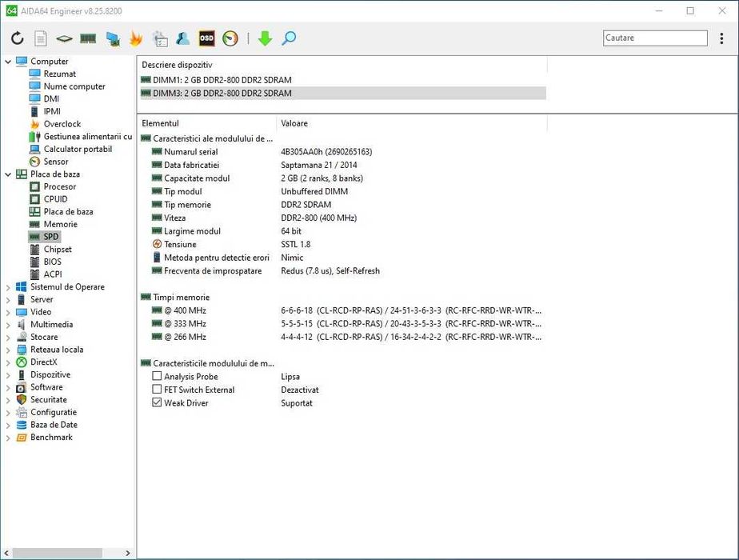Screen dimensions: 739x560
Task: Open the Benchmark category
Action: tap(51, 437)
